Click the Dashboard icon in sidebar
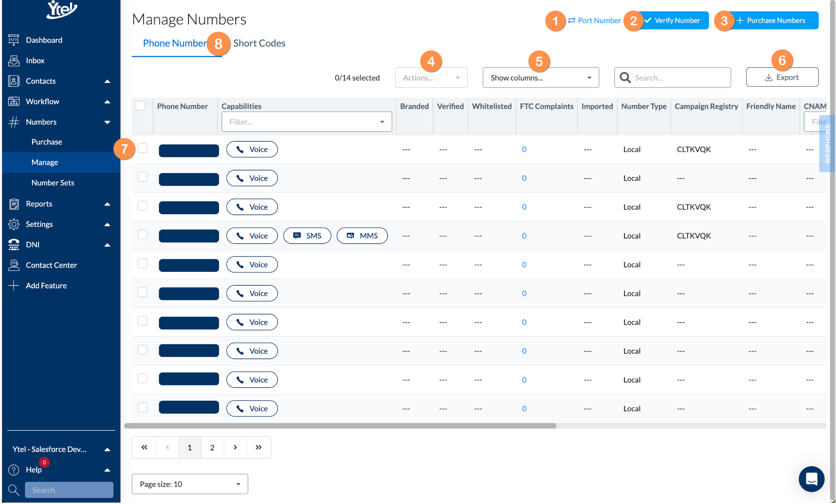The width and height of the screenshot is (836, 504). tap(14, 40)
